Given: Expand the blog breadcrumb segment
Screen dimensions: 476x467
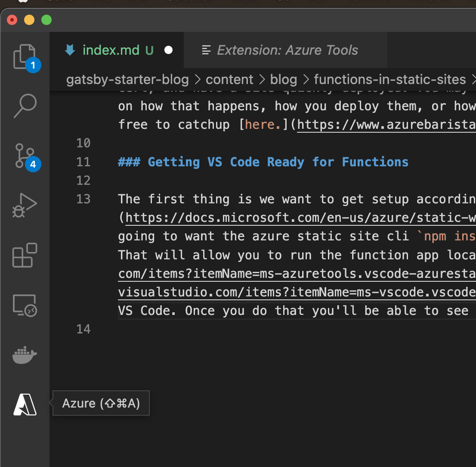Looking at the screenshot, I should pos(283,80).
